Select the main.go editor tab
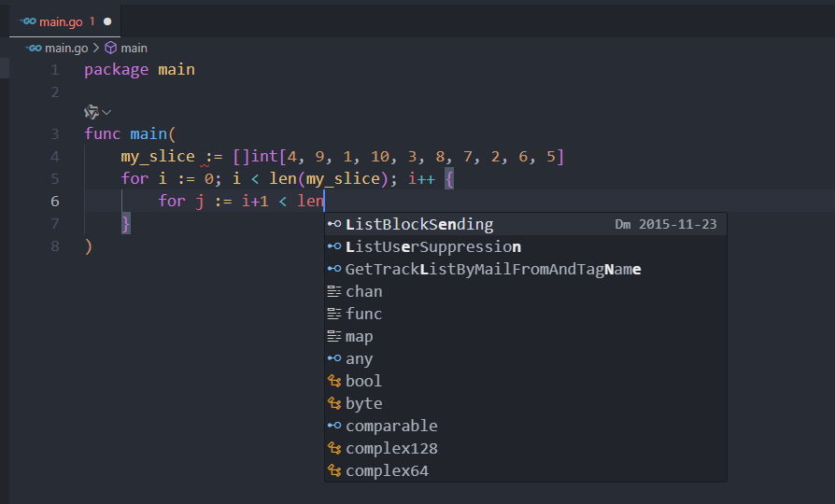The width and height of the screenshot is (835, 504). 65,21
